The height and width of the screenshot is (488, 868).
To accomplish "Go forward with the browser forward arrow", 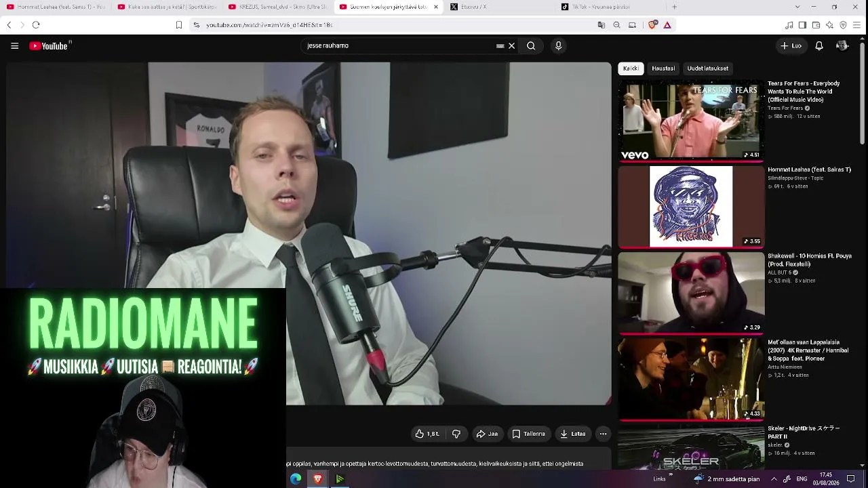I will 22,25.
